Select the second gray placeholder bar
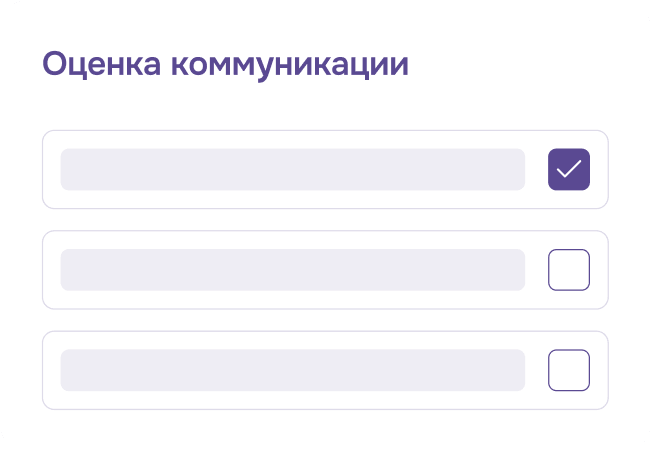 pyautogui.click(x=293, y=270)
